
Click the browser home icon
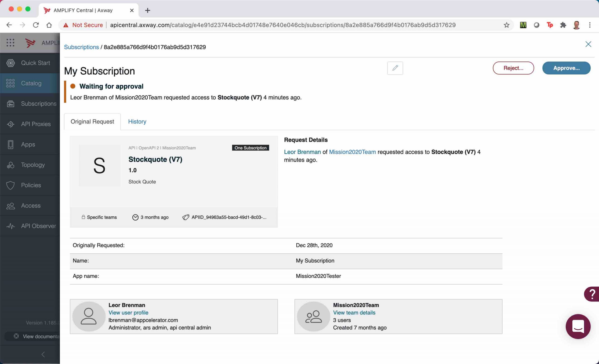(x=49, y=25)
